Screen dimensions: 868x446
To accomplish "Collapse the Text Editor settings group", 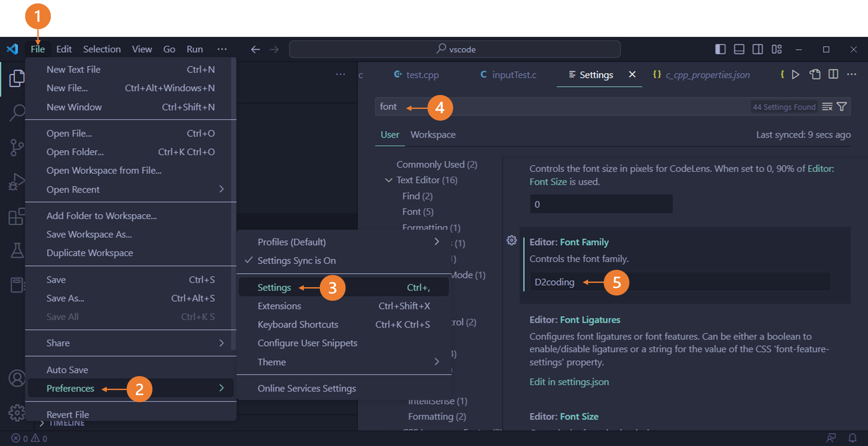I will 388,180.
